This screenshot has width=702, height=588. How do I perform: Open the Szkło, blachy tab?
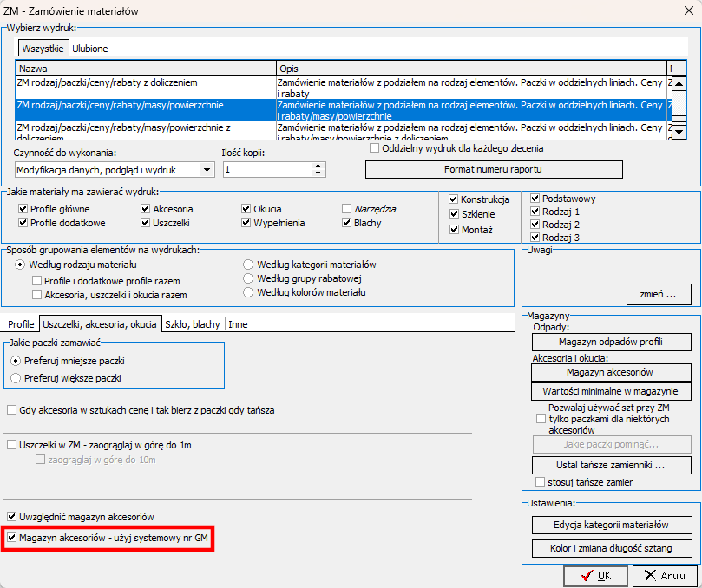[x=193, y=324]
